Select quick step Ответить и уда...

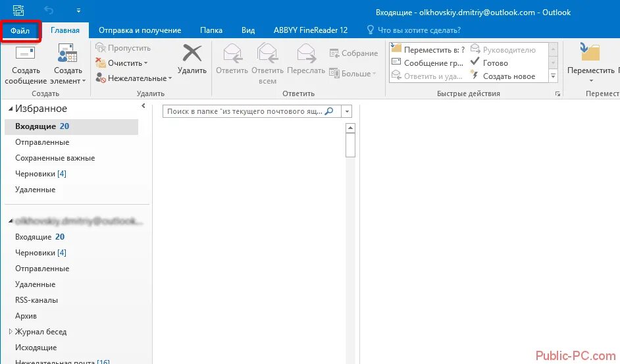point(427,76)
